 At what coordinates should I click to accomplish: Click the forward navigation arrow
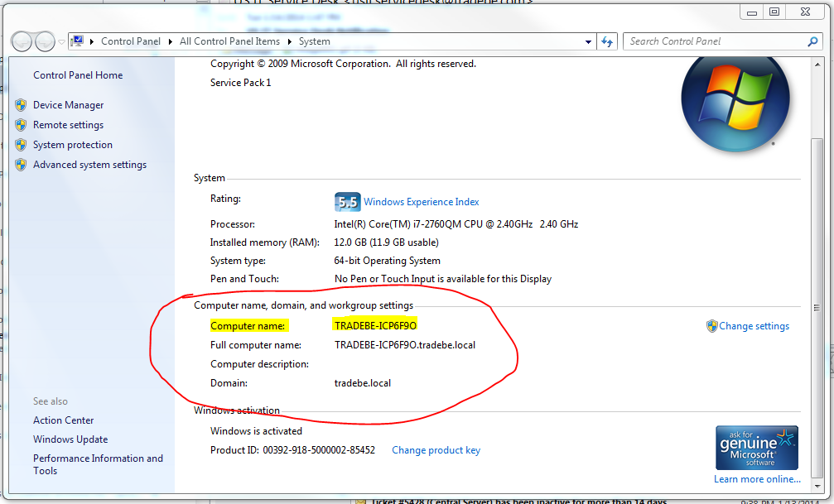[x=45, y=41]
